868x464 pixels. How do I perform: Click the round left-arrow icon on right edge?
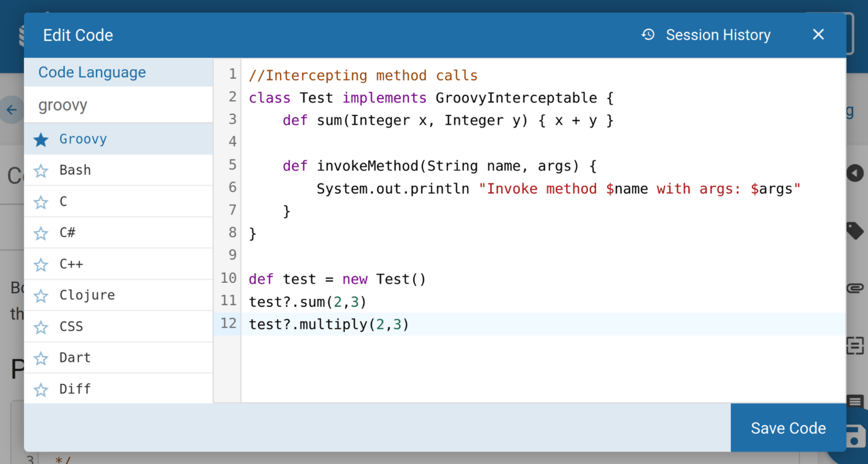(x=855, y=173)
